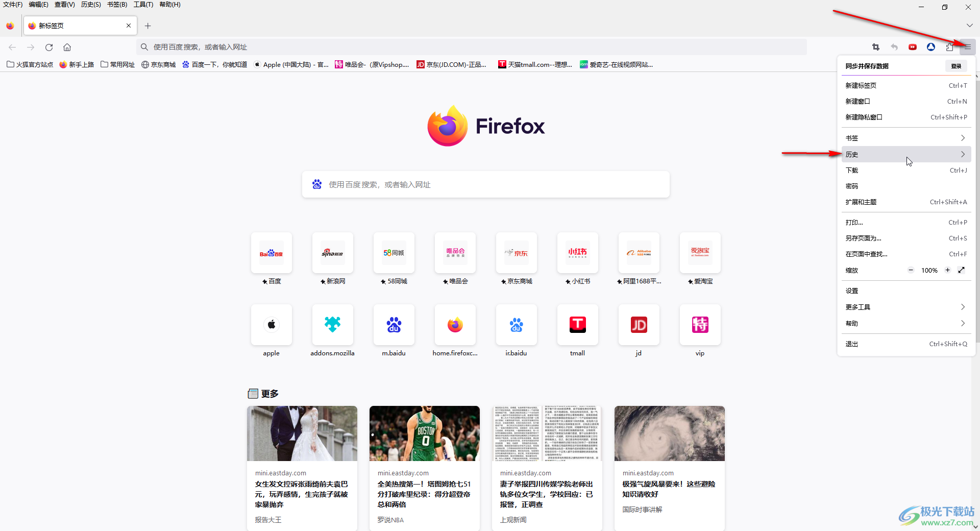Expand the 历史 submenu

pos(906,154)
